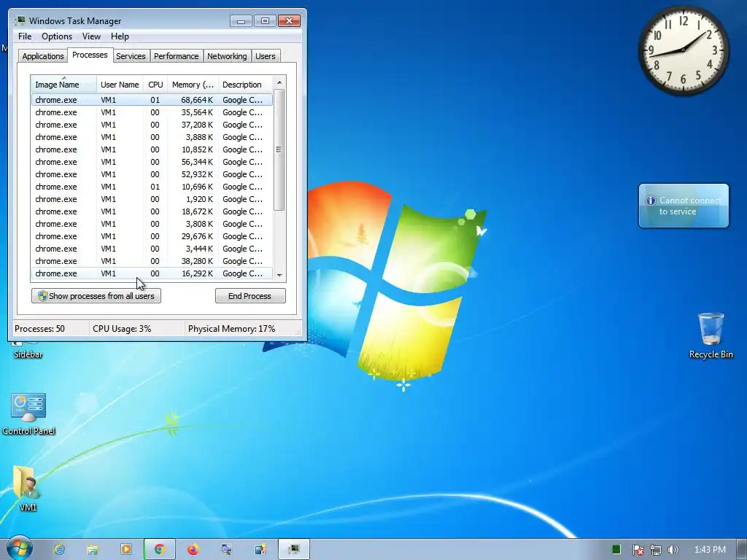This screenshot has height=560, width=747.
Task: Select chrome.exe row using 68,664 K
Action: (x=152, y=100)
